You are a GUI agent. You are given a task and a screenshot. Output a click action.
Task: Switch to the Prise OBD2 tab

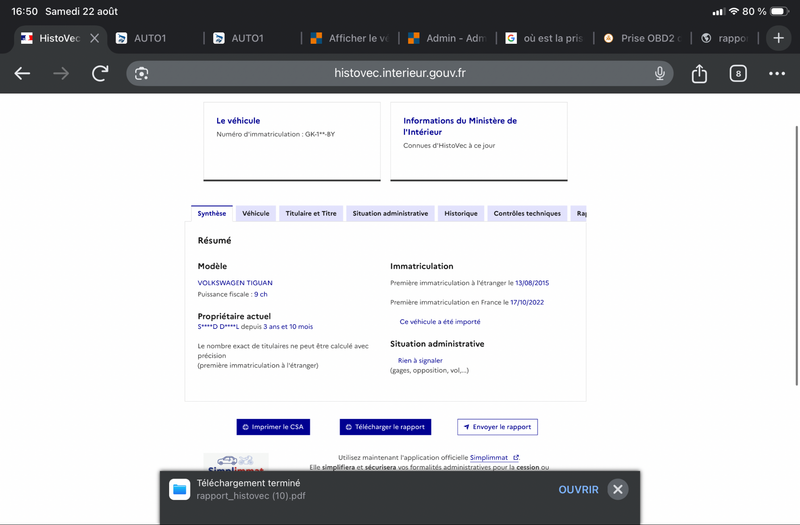[x=642, y=38]
